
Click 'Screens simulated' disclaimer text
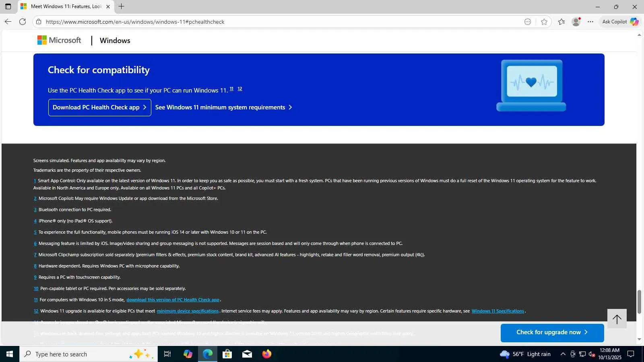coord(99,160)
